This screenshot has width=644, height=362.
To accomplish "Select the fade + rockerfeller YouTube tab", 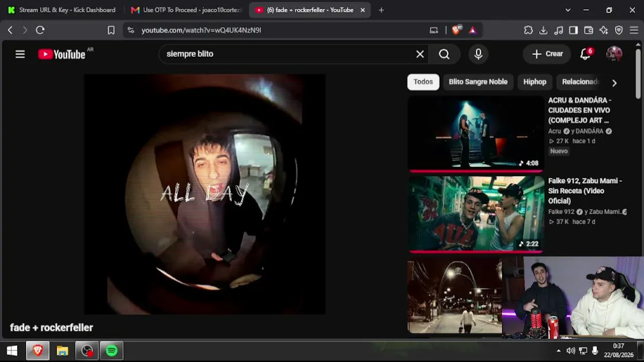I will tap(310, 10).
